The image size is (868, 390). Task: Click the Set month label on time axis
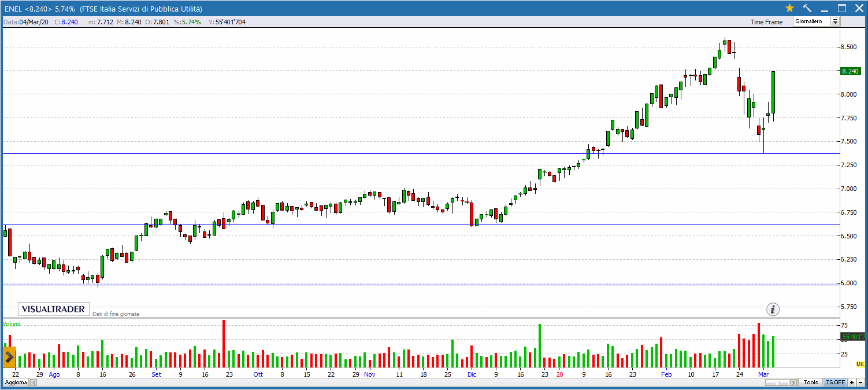pyautogui.click(x=156, y=374)
